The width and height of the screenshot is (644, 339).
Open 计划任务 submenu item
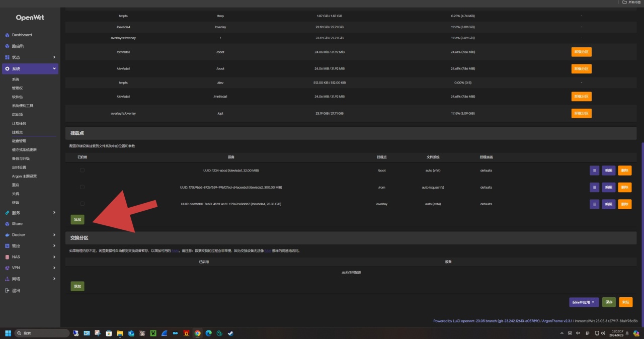(x=19, y=123)
